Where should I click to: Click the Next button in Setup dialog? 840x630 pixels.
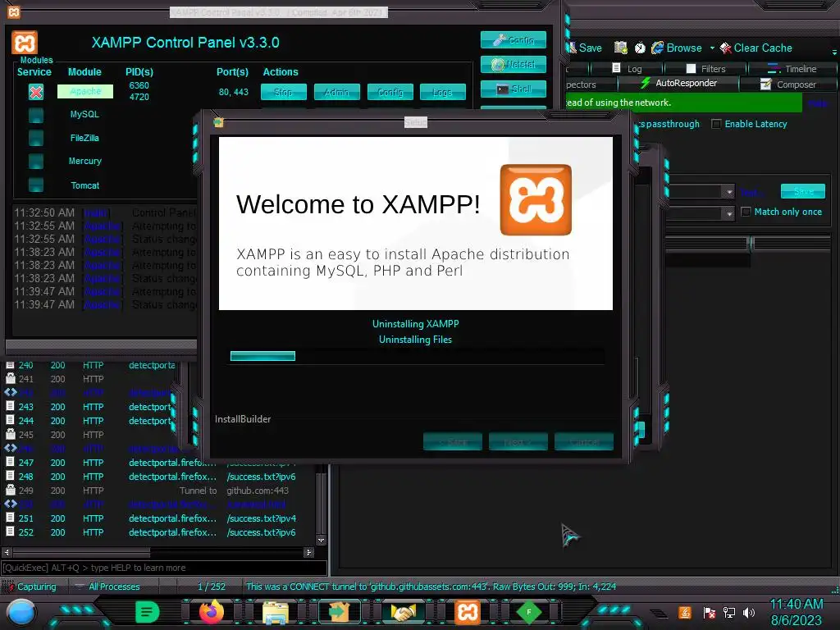(x=518, y=442)
